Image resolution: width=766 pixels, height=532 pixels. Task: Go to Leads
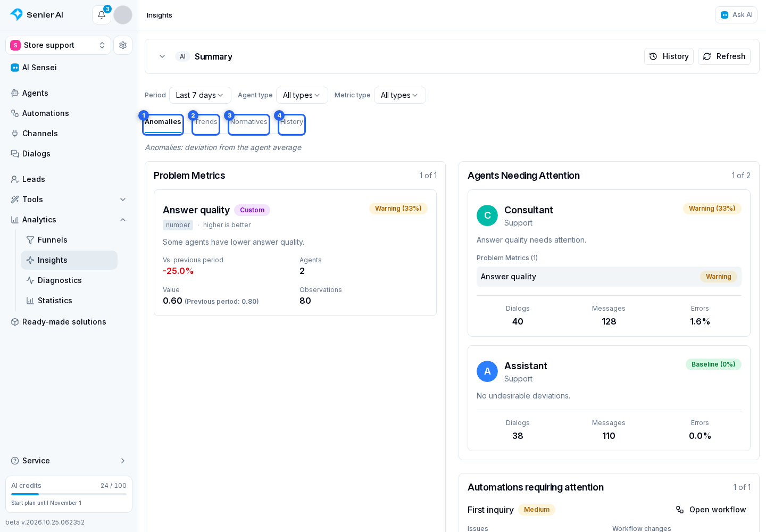[69, 179]
